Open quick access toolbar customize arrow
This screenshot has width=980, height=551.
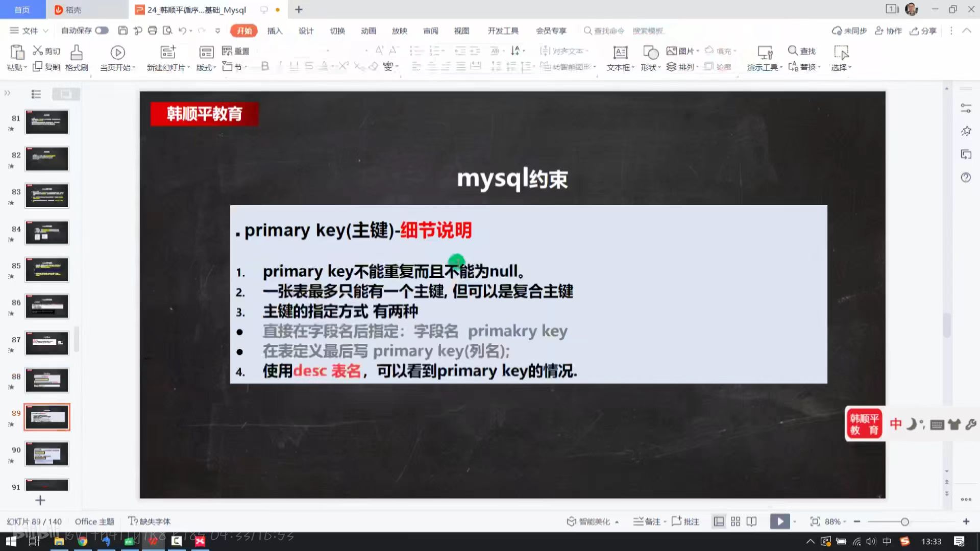click(x=217, y=31)
